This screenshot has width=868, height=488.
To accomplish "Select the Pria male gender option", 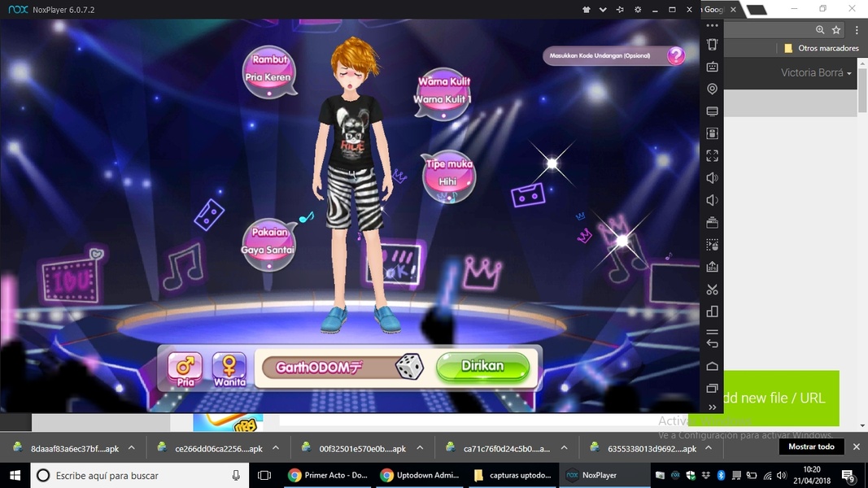I will [x=185, y=369].
